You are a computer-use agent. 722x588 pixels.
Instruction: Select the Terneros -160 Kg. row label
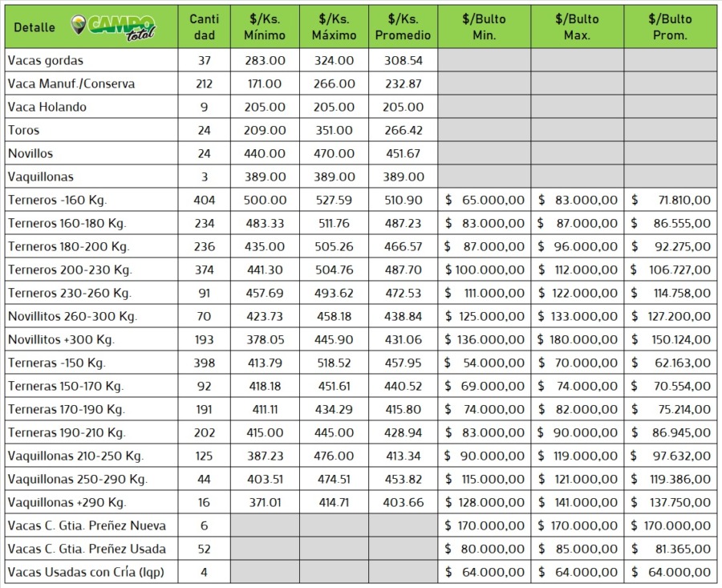(x=57, y=200)
